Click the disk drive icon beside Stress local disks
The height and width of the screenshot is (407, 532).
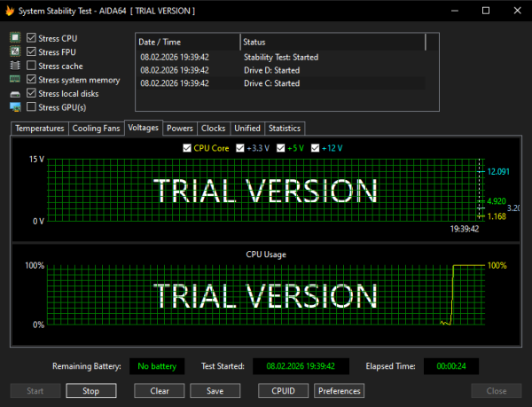(x=15, y=94)
